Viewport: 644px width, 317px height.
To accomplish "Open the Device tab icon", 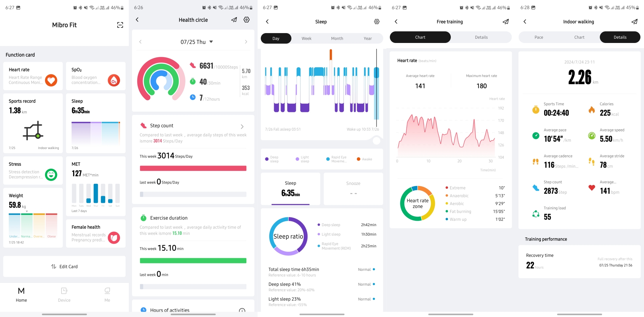I will [64, 291].
